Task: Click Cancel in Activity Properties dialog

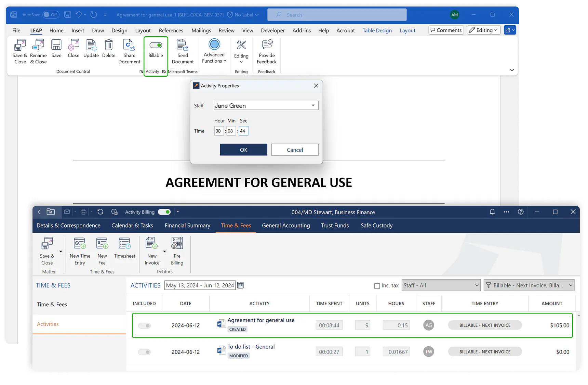Action: coord(295,150)
